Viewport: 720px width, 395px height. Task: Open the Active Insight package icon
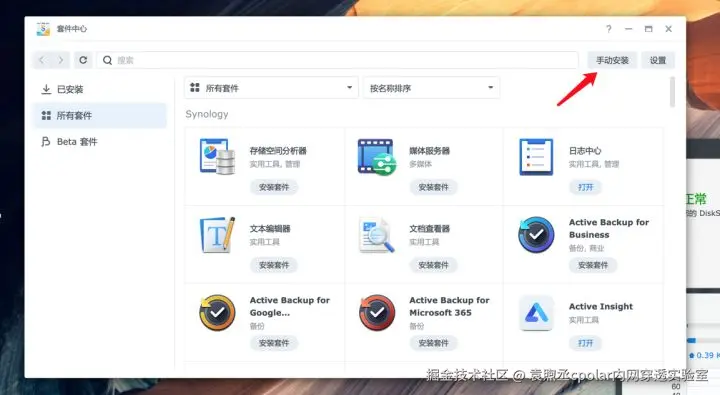coord(536,313)
